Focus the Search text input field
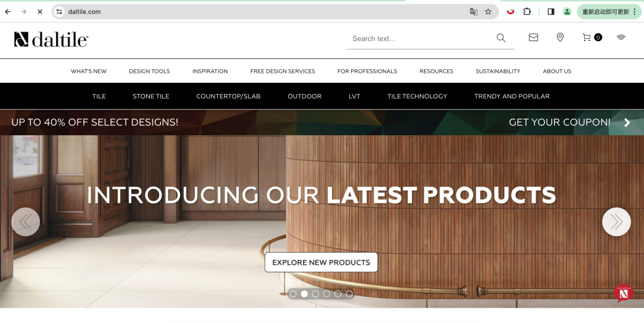The height and width of the screenshot is (323, 644). tap(421, 39)
